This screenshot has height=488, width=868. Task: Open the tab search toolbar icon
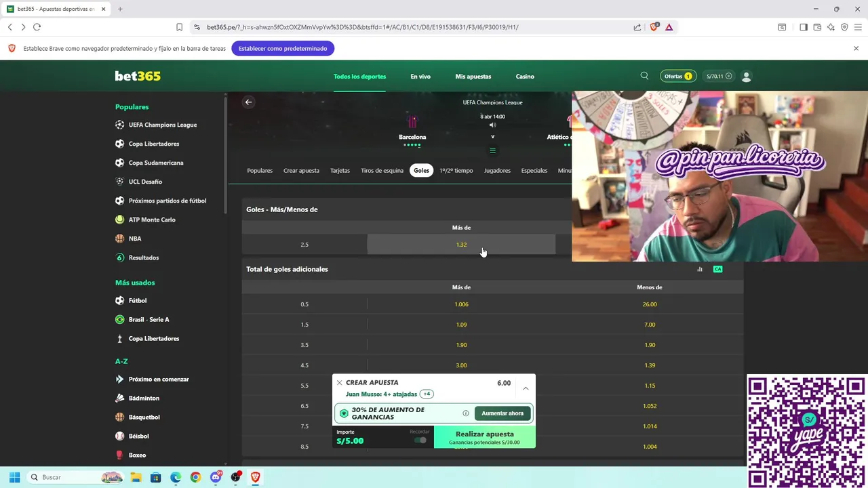[x=782, y=27]
